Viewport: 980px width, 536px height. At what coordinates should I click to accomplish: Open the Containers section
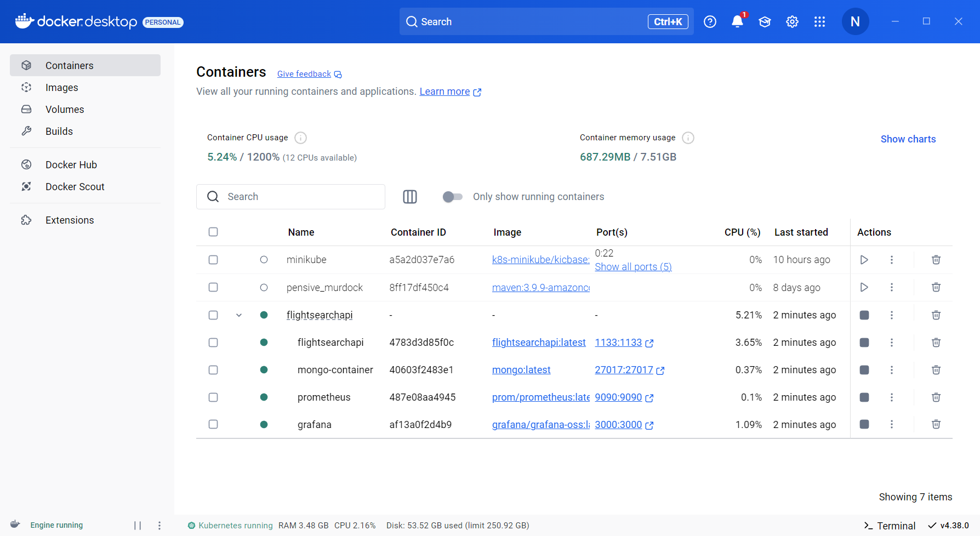pyautogui.click(x=85, y=65)
